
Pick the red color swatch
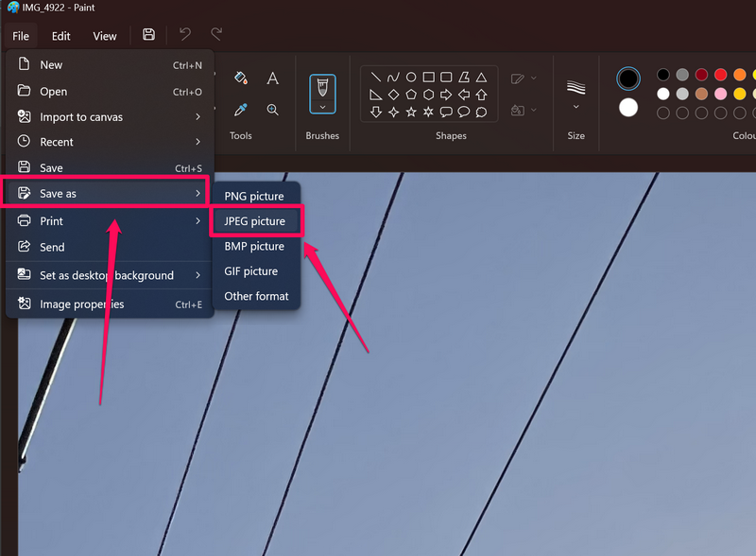click(720, 75)
